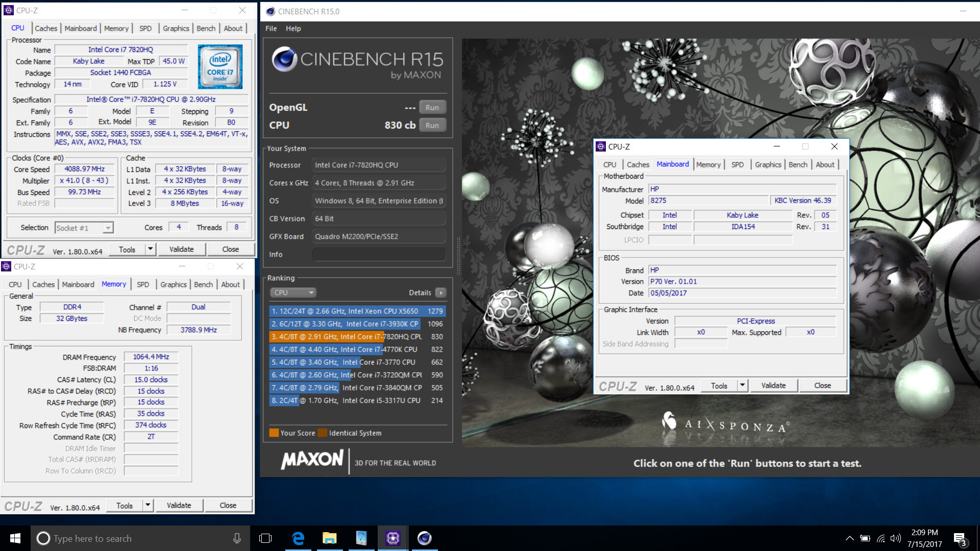Click the Cinebench R15 sphere logo
The image size is (980, 551).
tap(284, 59)
